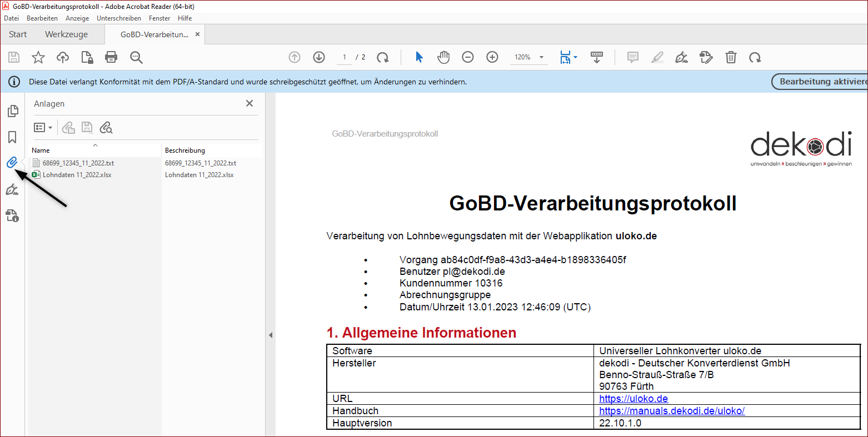Select the Highlight text tool
Viewport: 868px width, 437px height.
[x=657, y=57]
